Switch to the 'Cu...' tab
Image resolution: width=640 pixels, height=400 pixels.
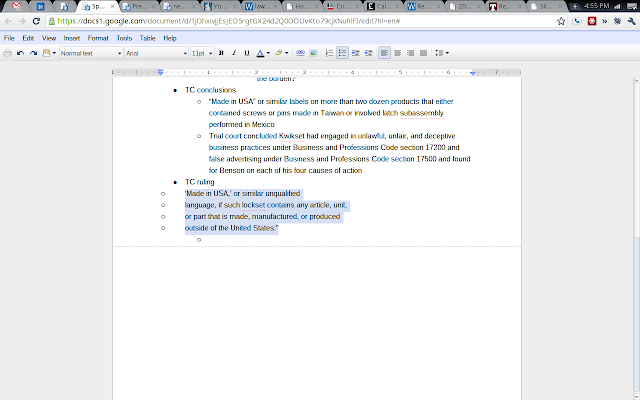click(x=343, y=6)
